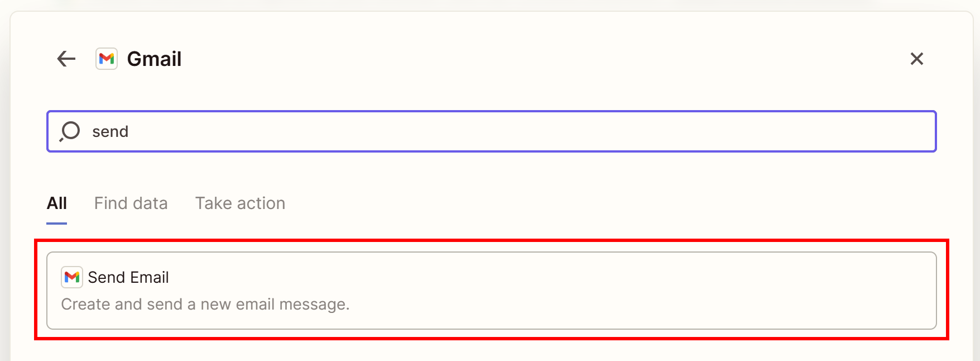Click the Send Email label text
Viewport: 980px width, 361px height.
pos(129,277)
